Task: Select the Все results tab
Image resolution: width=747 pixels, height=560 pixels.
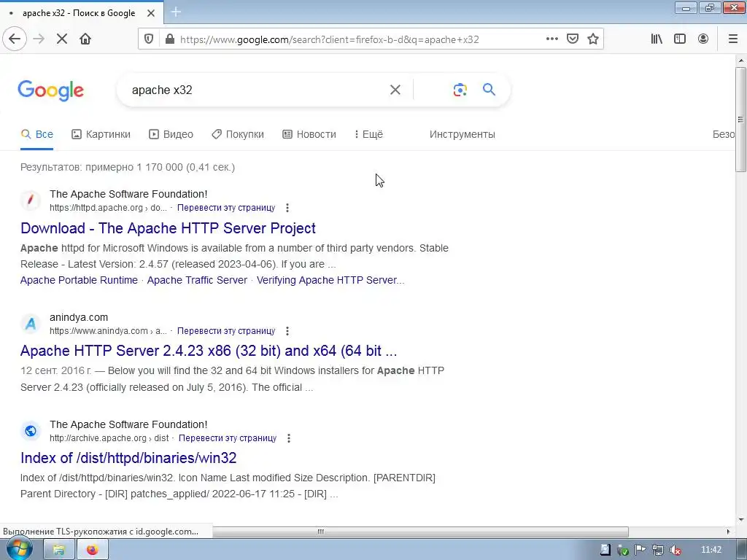Action: pos(36,134)
